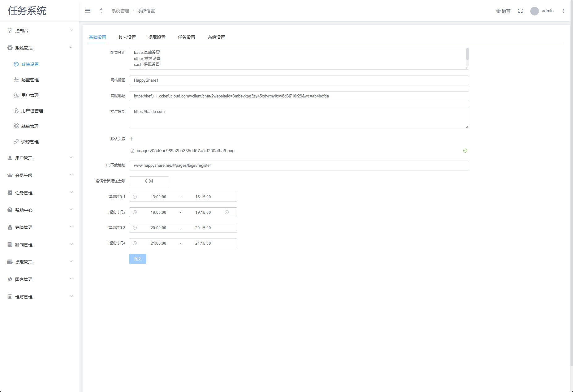Click the admin avatar icon
This screenshot has height=392, width=573.
click(x=534, y=11)
